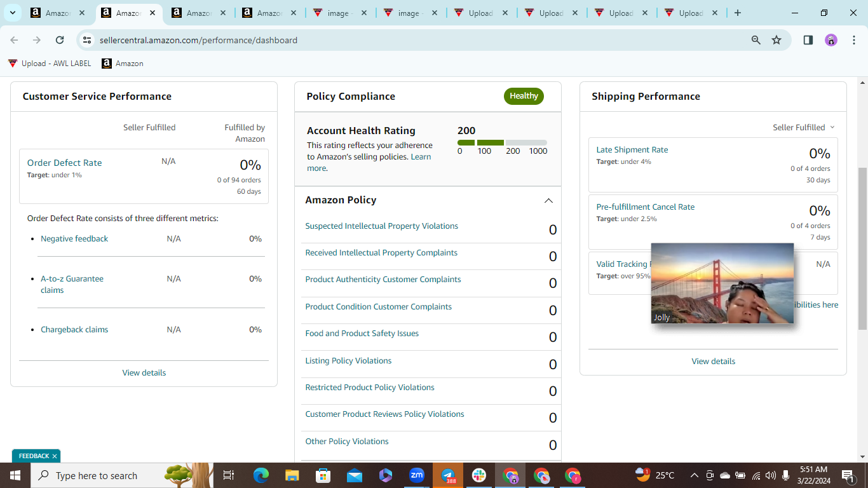Open the Seller Fulfilled shipping dropdown

pyautogui.click(x=804, y=128)
